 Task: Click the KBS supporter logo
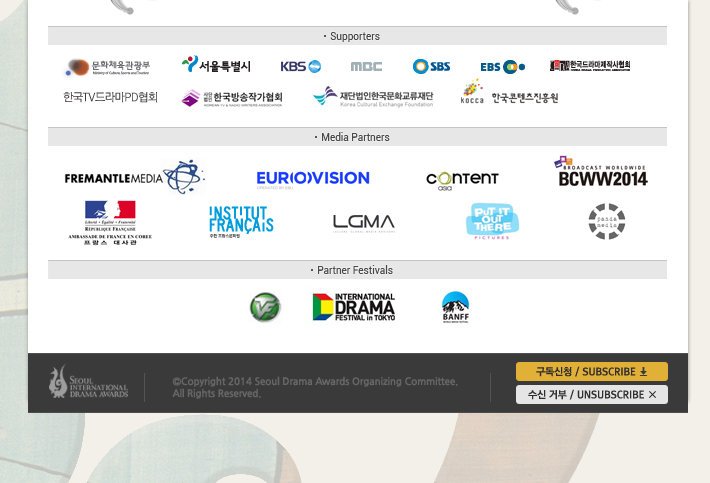(301, 67)
